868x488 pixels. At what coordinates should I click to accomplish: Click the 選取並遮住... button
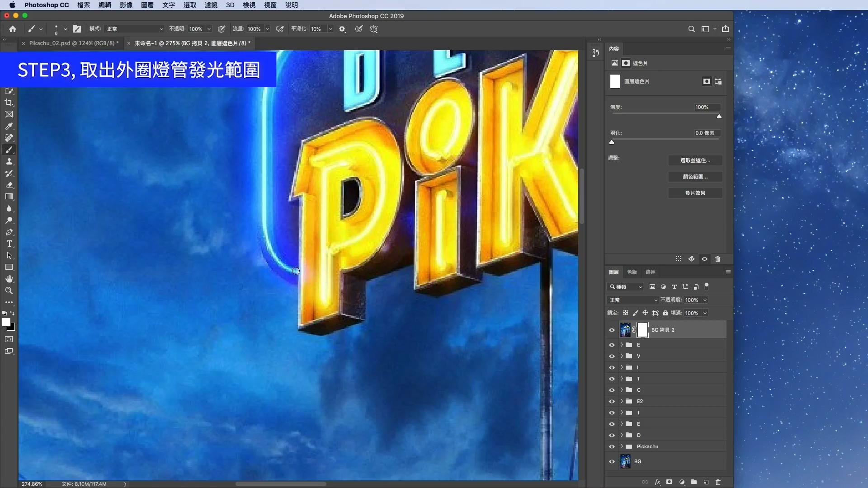pyautogui.click(x=695, y=160)
